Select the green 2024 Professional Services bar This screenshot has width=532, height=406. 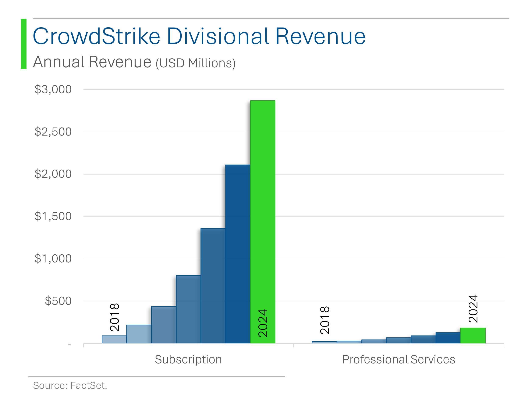[473, 336]
